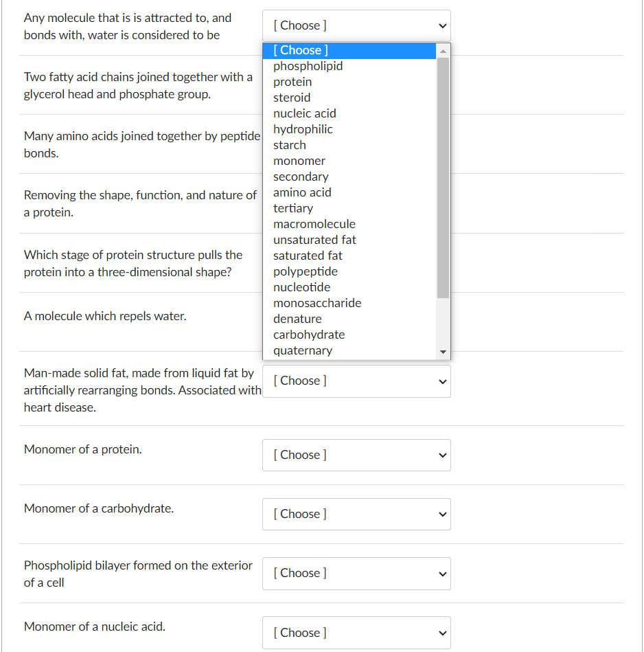Select 'unsaturated fat' from the list

[349, 240]
